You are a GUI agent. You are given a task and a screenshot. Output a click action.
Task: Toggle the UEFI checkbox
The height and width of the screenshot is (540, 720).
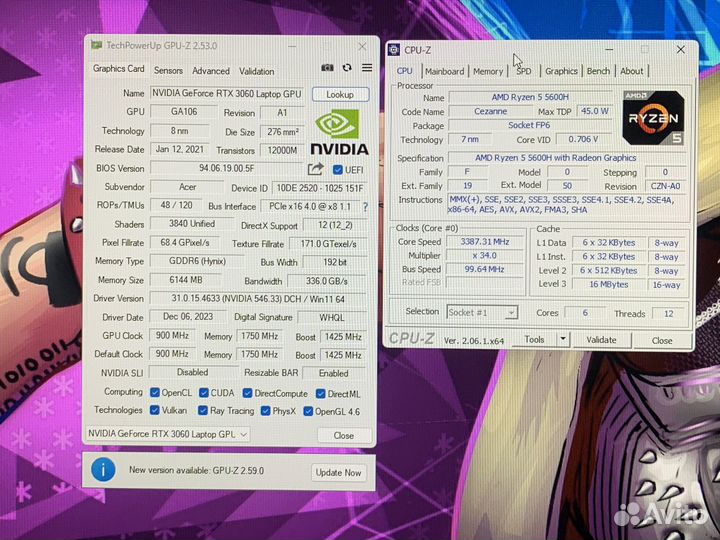338,170
